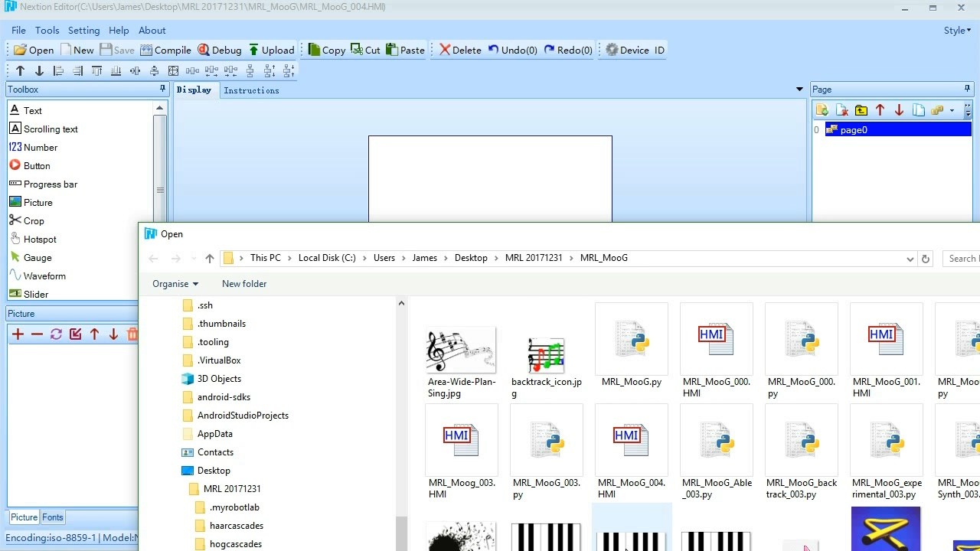Expand the address bar history dropdown
980x551 pixels.
tap(910, 259)
